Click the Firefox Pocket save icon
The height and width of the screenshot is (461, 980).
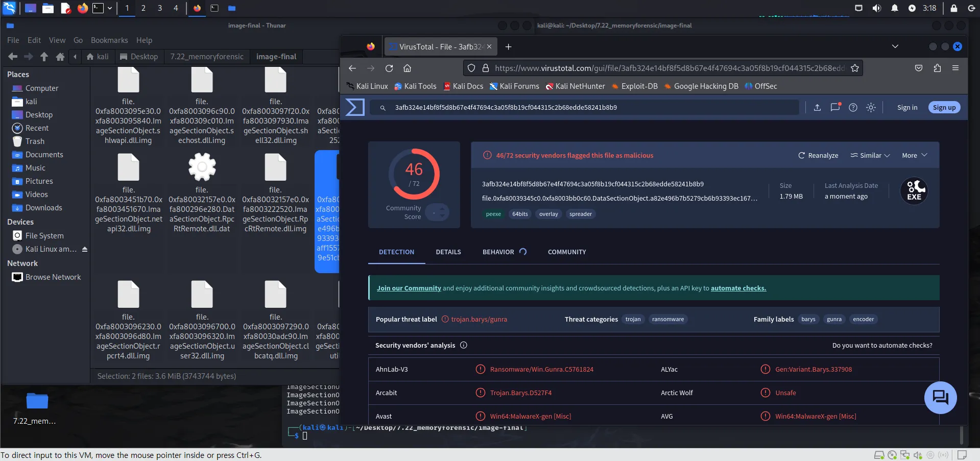[x=919, y=68]
